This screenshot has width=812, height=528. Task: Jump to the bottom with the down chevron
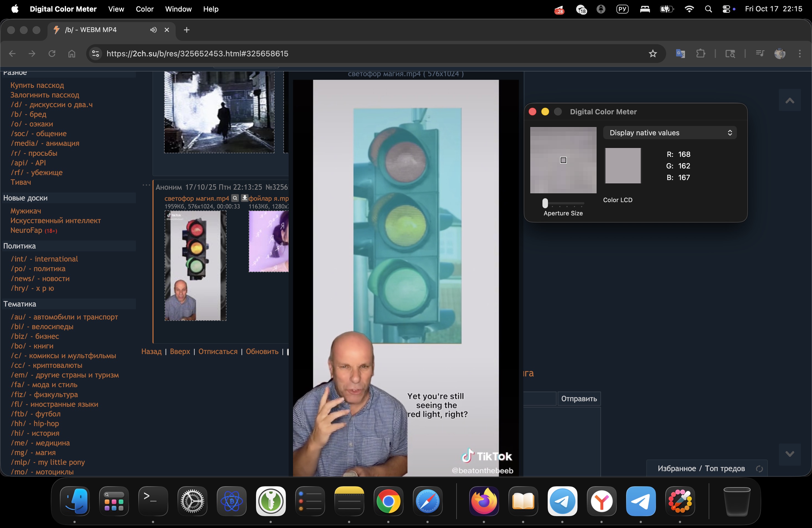coord(789,454)
